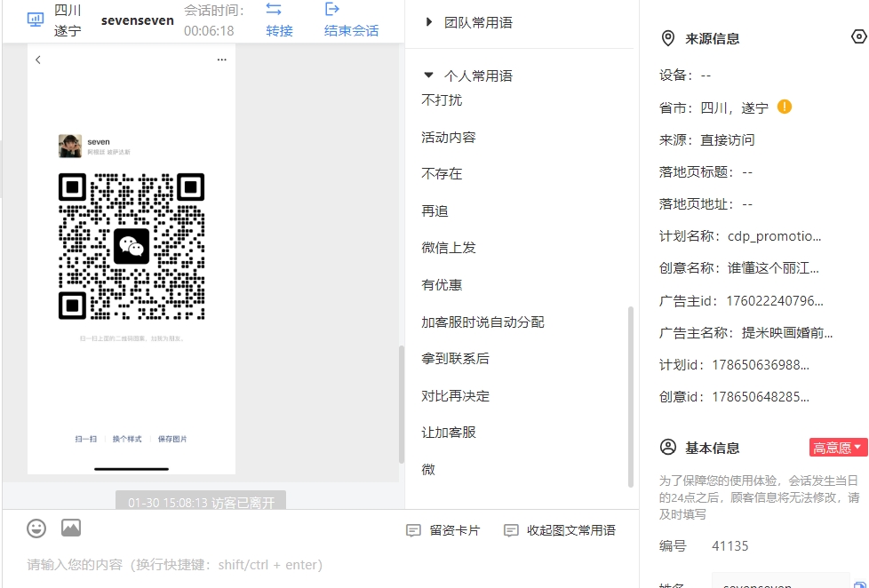
Task: Click the image upload icon
Action: point(71,528)
